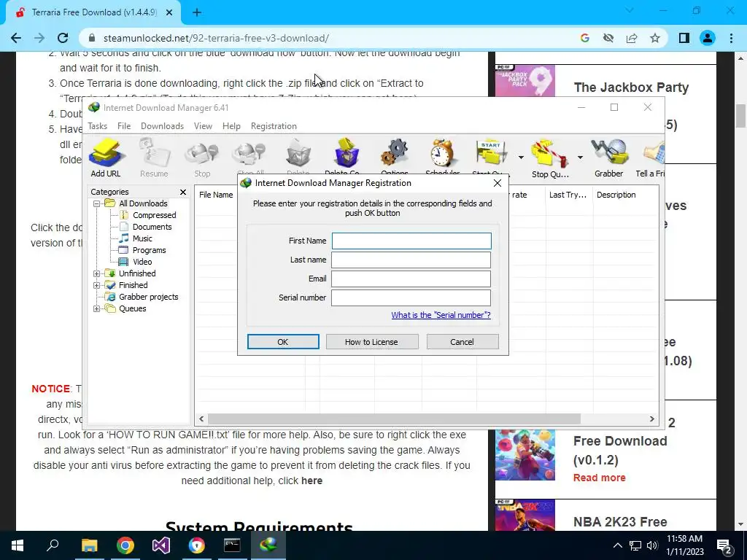
Task: Click the address bar URL
Action: [x=216, y=38]
